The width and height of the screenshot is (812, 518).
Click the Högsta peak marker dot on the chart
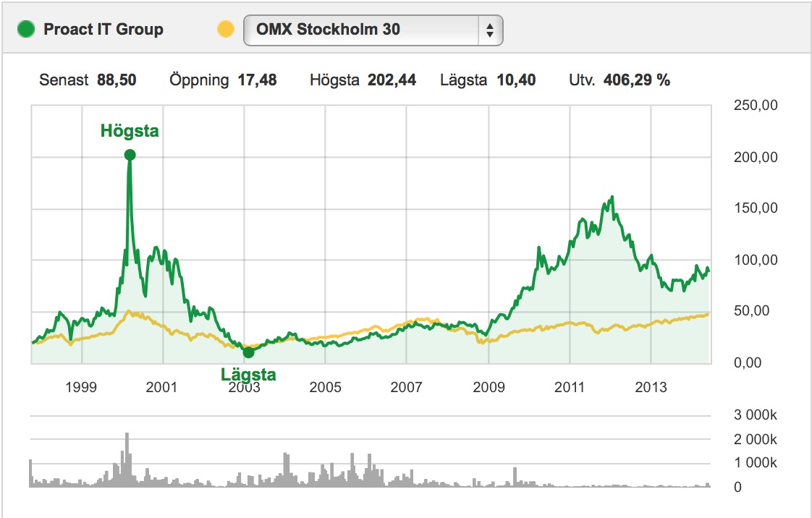tap(130, 155)
